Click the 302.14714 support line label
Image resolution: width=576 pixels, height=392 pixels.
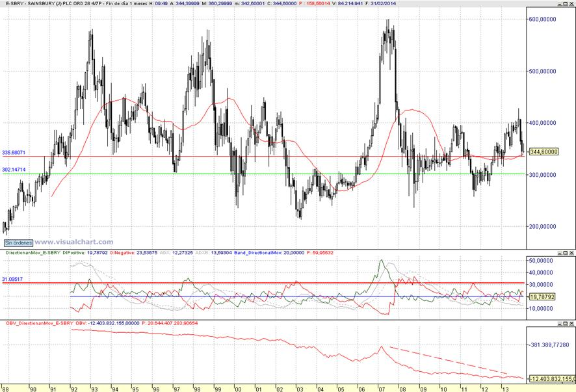tap(14, 170)
